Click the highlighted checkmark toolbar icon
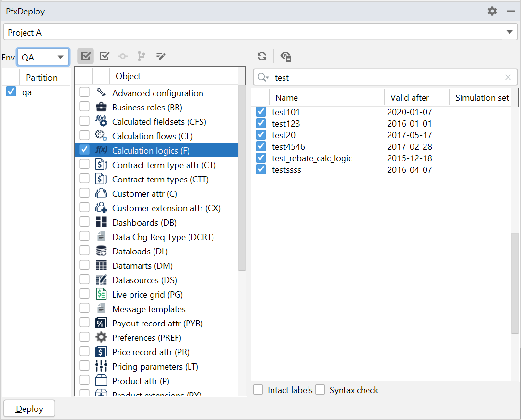This screenshot has height=420, width=521. pyautogui.click(x=85, y=56)
